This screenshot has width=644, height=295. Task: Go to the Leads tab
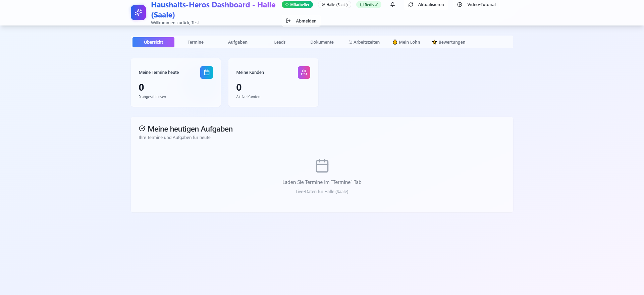tap(280, 42)
